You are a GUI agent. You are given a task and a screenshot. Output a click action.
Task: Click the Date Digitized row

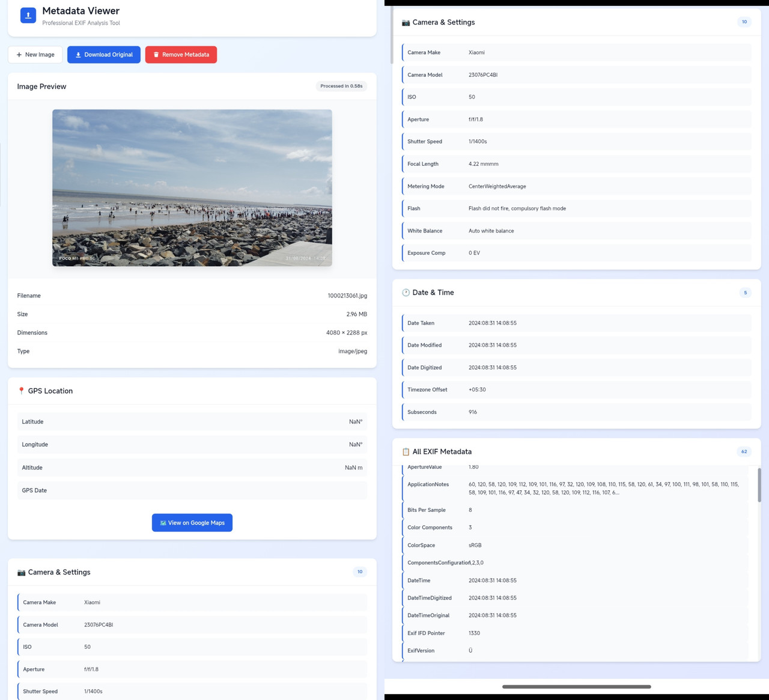(x=577, y=368)
